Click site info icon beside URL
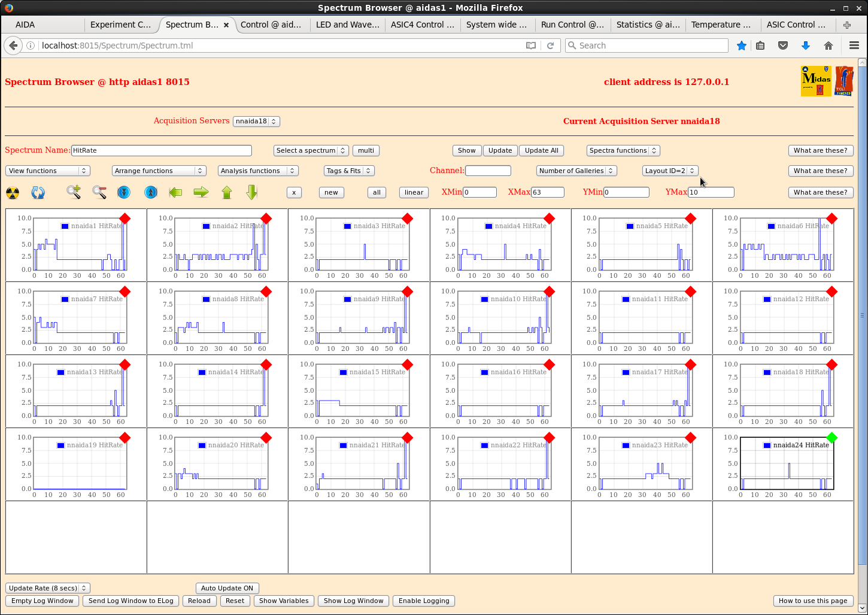Viewport: 868px width, 615px height. point(31,46)
